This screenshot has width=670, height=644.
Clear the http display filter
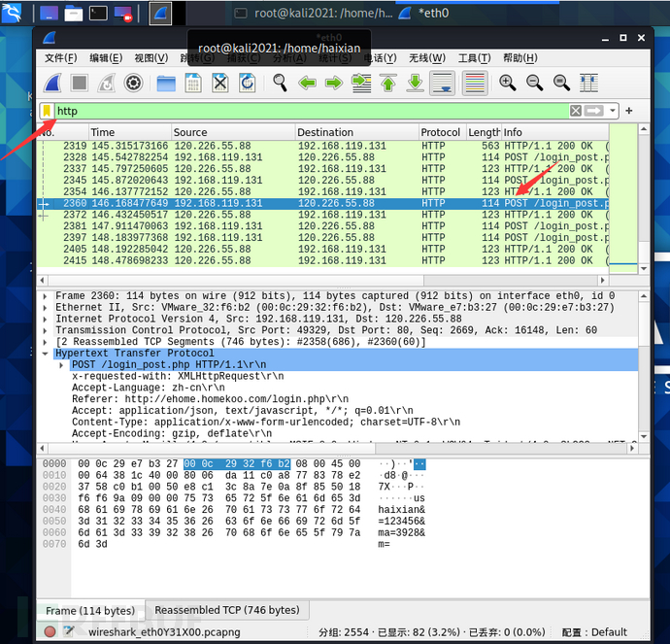[x=575, y=111]
